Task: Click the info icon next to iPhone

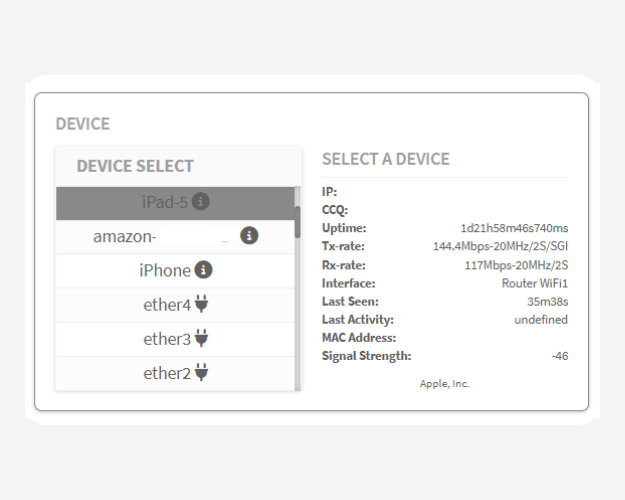Action: pyautogui.click(x=204, y=270)
